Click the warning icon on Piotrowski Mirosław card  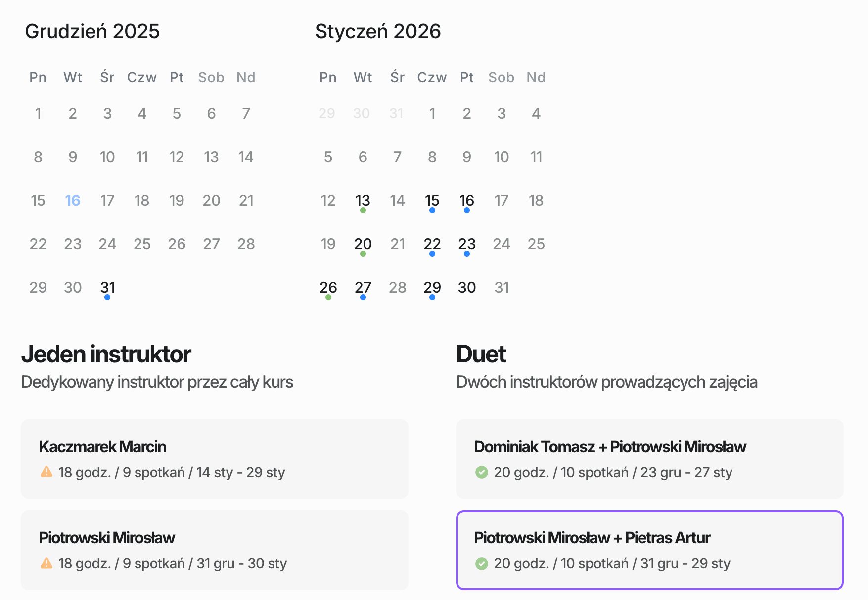coord(46,563)
